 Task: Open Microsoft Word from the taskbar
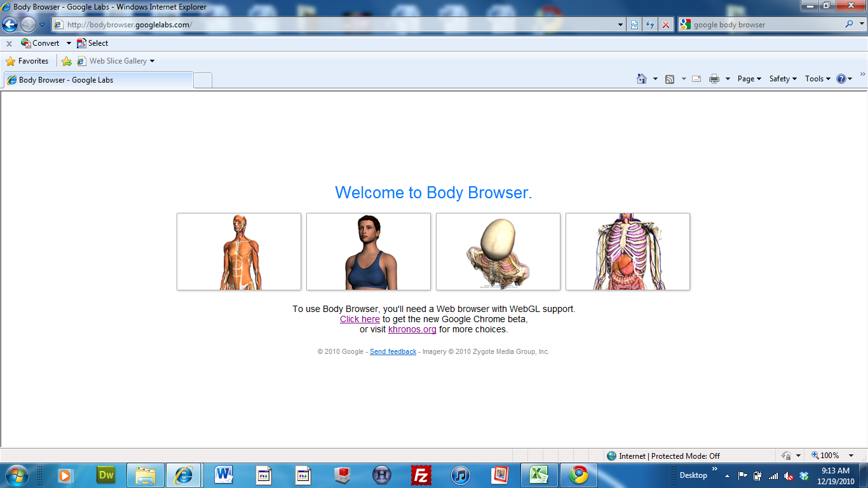click(x=224, y=475)
